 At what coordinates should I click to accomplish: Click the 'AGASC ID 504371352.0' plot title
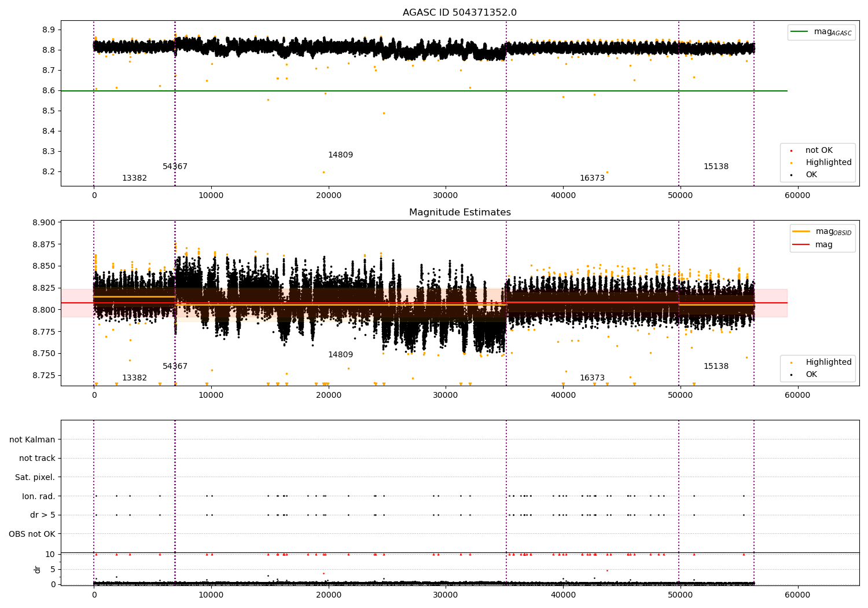pos(459,13)
